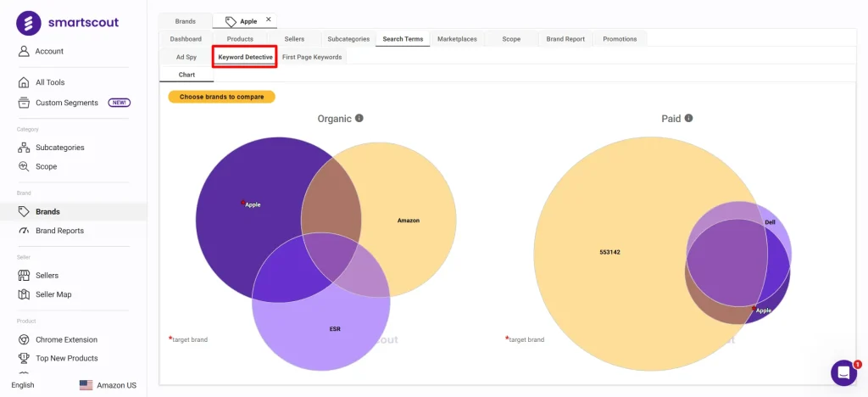Navigate to Brand Reports
The image size is (868, 397).
point(60,231)
